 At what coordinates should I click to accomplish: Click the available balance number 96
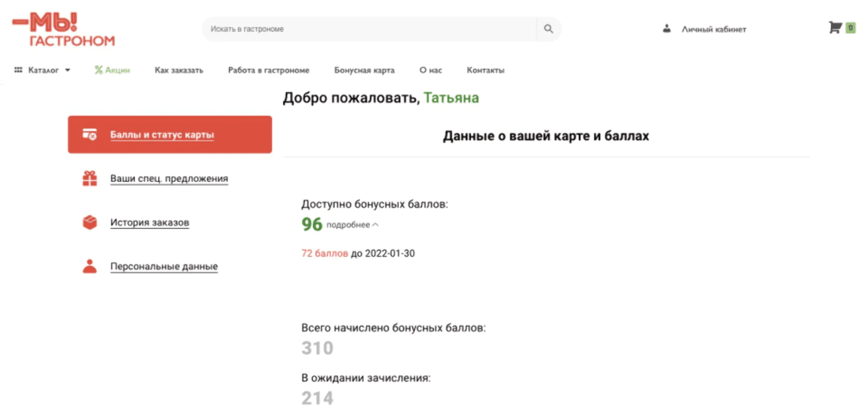click(312, 224)
